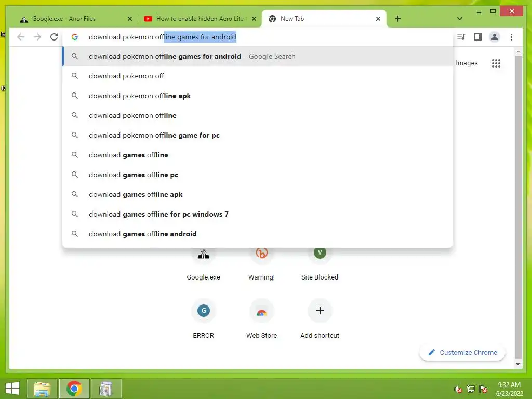Select the suggestion 'download games offline'

(258, 155)
